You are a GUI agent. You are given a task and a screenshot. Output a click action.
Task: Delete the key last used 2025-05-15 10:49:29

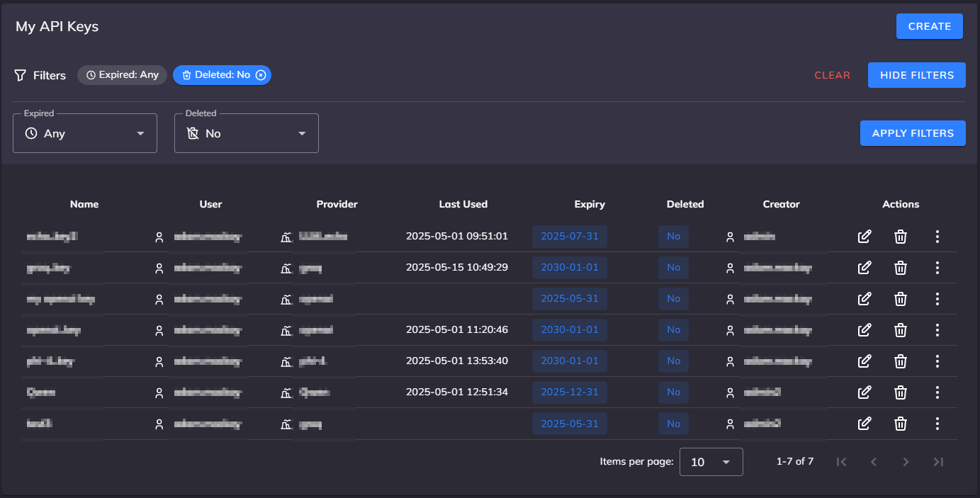click(x=901, y=268)
